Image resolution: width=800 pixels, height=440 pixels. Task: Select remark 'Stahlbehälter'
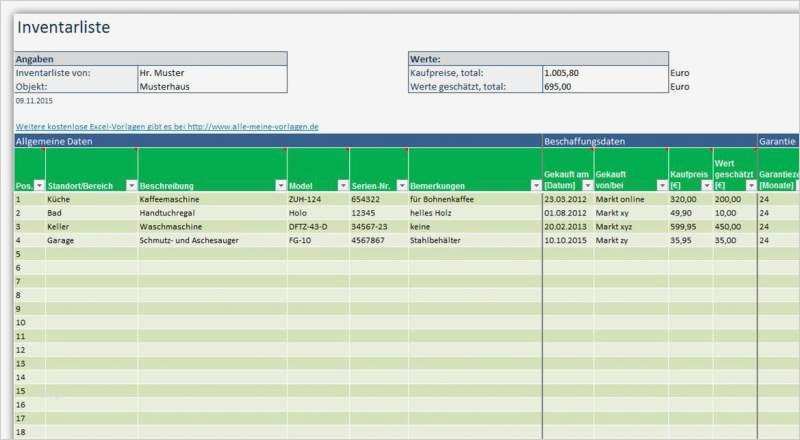475,240
